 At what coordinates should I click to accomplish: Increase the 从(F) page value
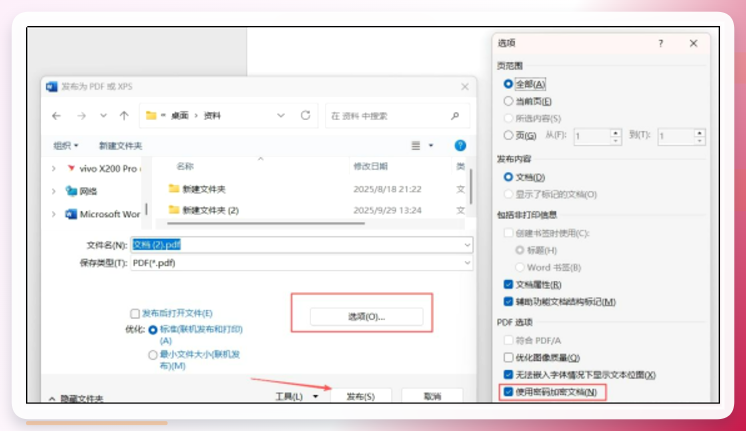[x=616, y=133]
